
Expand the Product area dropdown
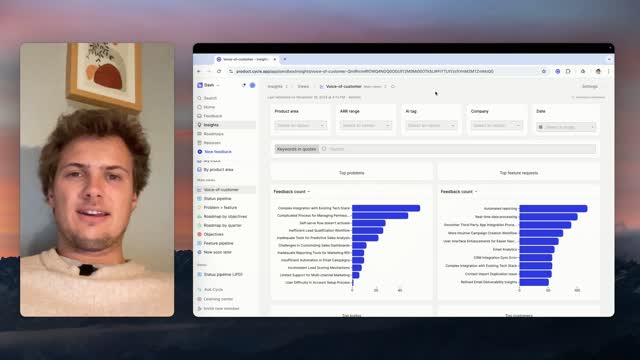click(x=300, y=125)
